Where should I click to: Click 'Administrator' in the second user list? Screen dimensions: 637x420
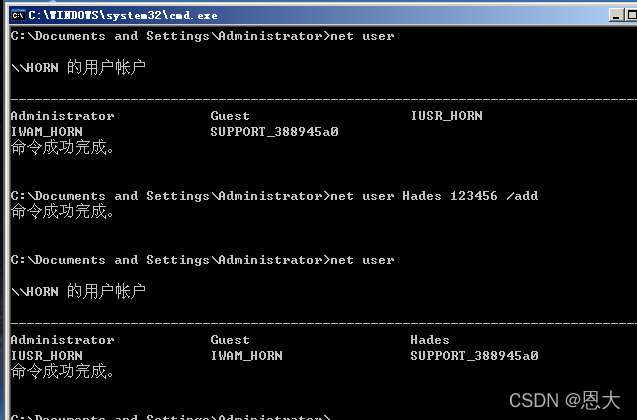coord(63,340)
